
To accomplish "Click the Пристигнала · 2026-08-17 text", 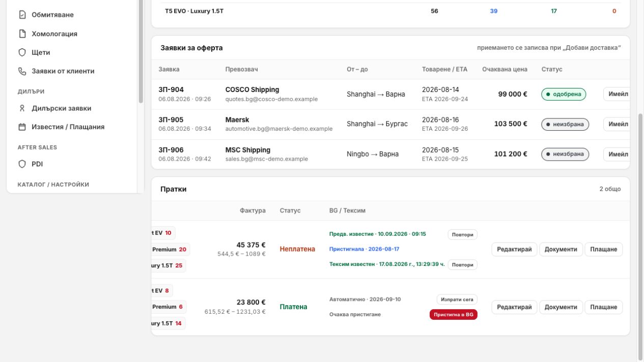I will [364, 249].
